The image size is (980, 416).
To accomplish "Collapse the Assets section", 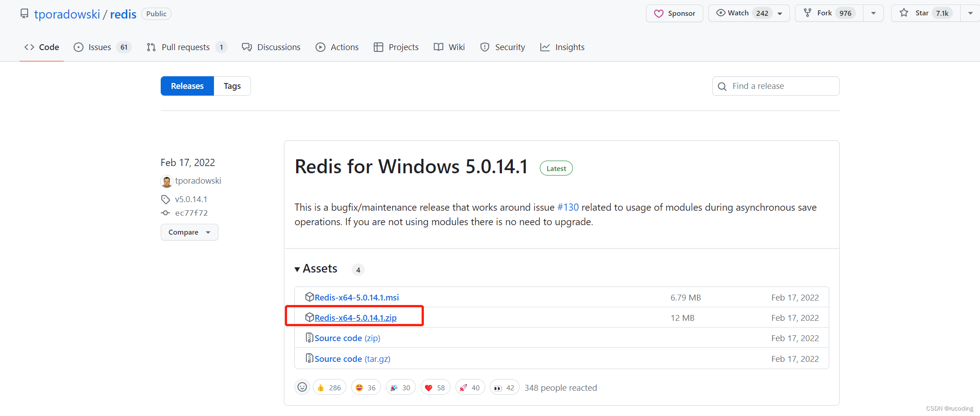I will 316,268.
